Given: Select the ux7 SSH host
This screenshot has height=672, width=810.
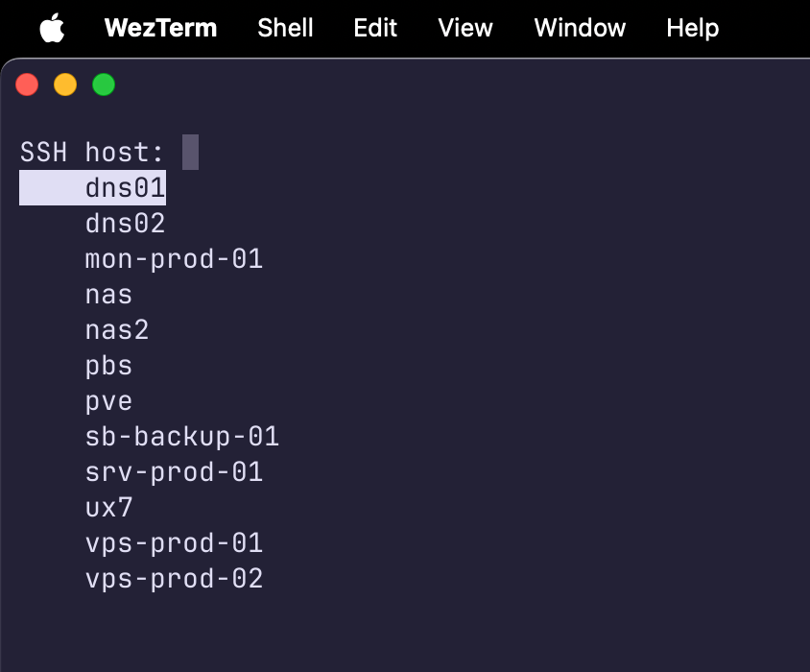Looking at the screenshot, I should pyautogui.click(x=108, y=507).
